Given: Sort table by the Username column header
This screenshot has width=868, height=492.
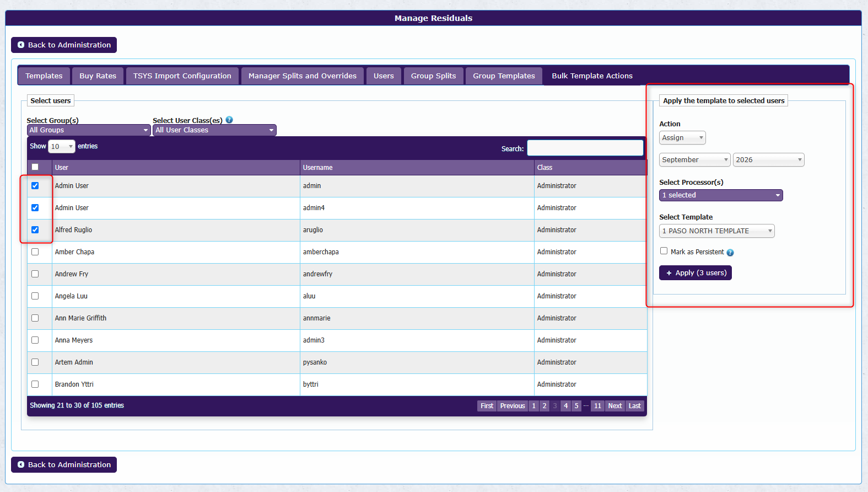Looking at the screenshot, I should (417, 168).
